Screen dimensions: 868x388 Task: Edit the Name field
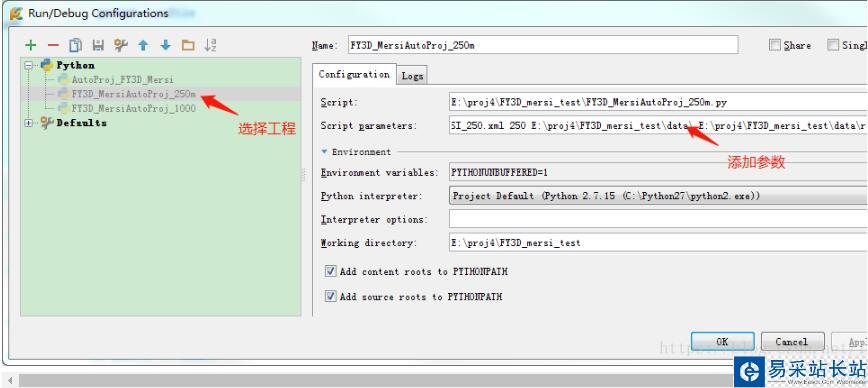pos(542,45)
